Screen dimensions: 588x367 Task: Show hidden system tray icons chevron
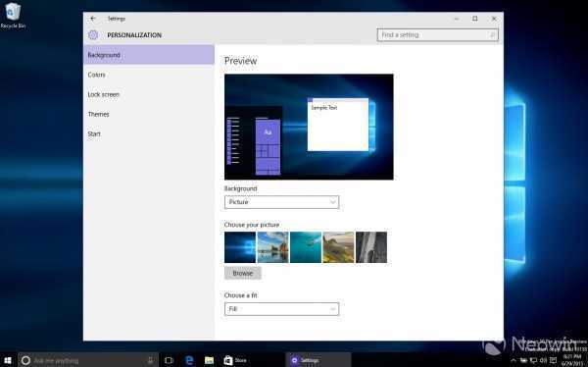[514, 360]
